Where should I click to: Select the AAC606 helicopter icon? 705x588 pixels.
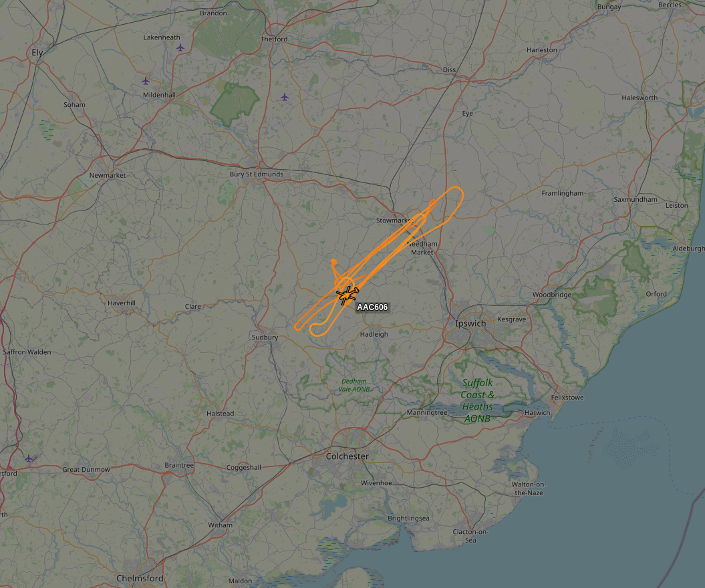(x=347, y=295)
